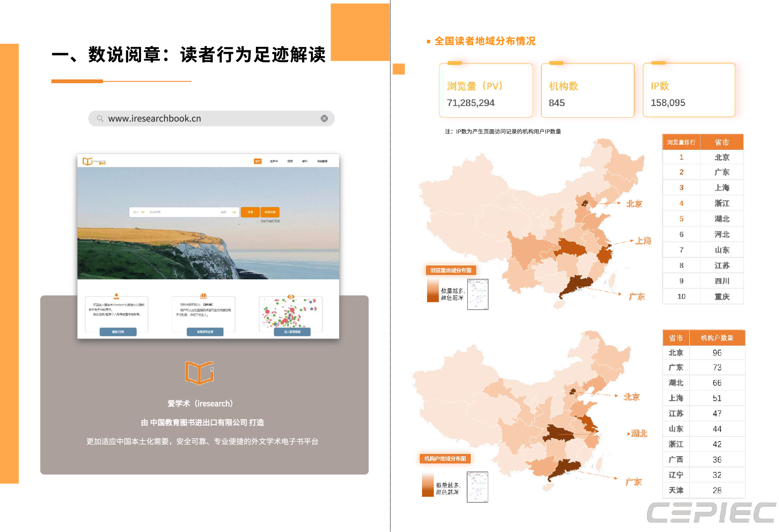Screen dimensions: 779x532
Task: Open the right dropdown inside website search box
Action: click(x=234, y=212)
